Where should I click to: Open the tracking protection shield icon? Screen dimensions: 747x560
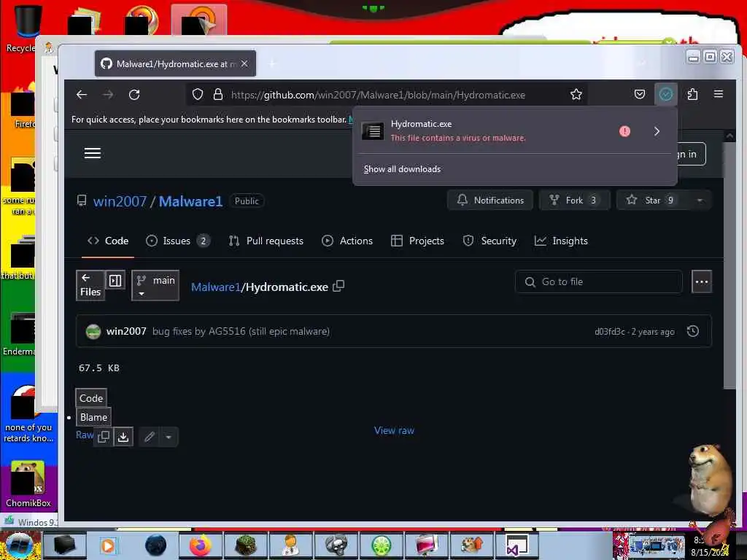197,95
